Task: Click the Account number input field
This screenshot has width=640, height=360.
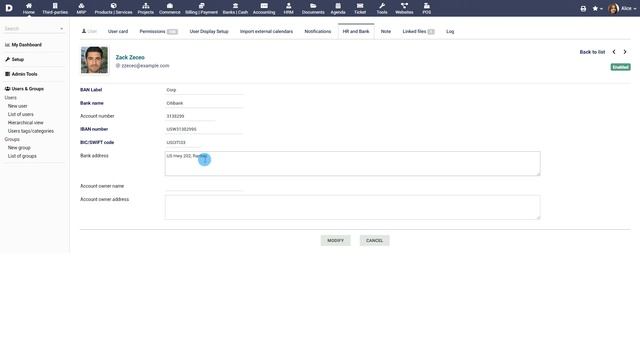Action: (x=190, y=116)
